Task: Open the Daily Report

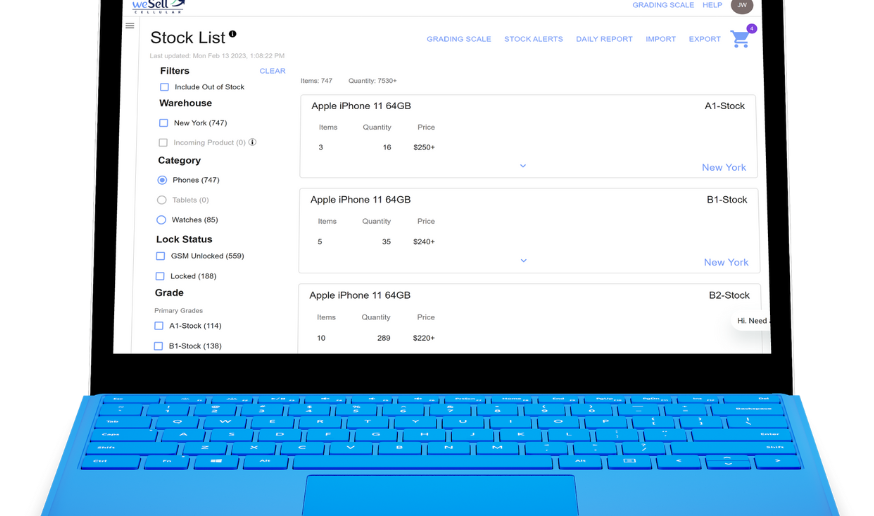Action: tap(604, 39)
